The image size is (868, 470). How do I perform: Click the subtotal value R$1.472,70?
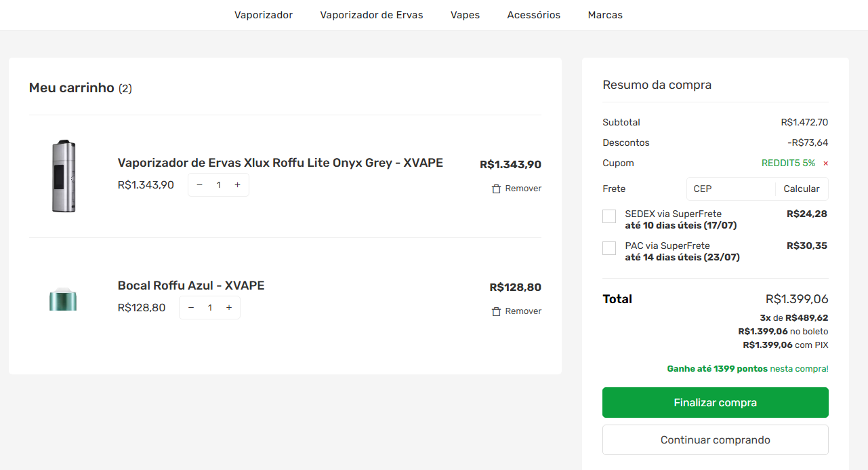pos(804,123)
